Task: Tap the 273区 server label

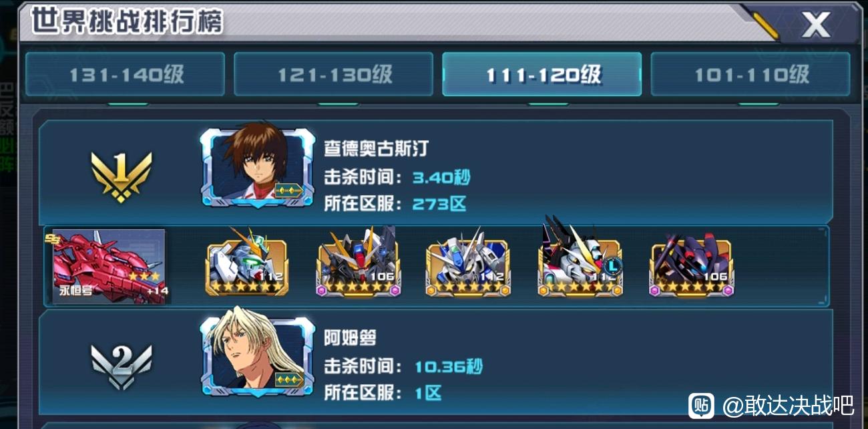Action: (439, 204)
